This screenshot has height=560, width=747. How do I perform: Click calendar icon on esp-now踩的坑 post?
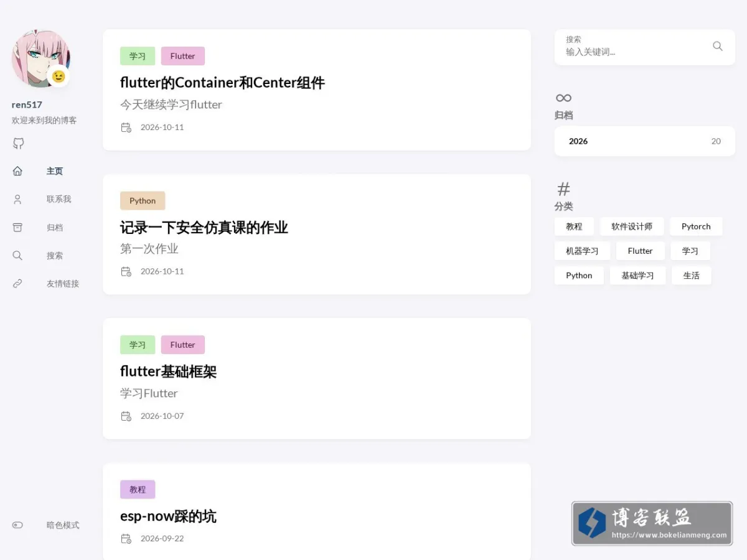click(126, 538)
